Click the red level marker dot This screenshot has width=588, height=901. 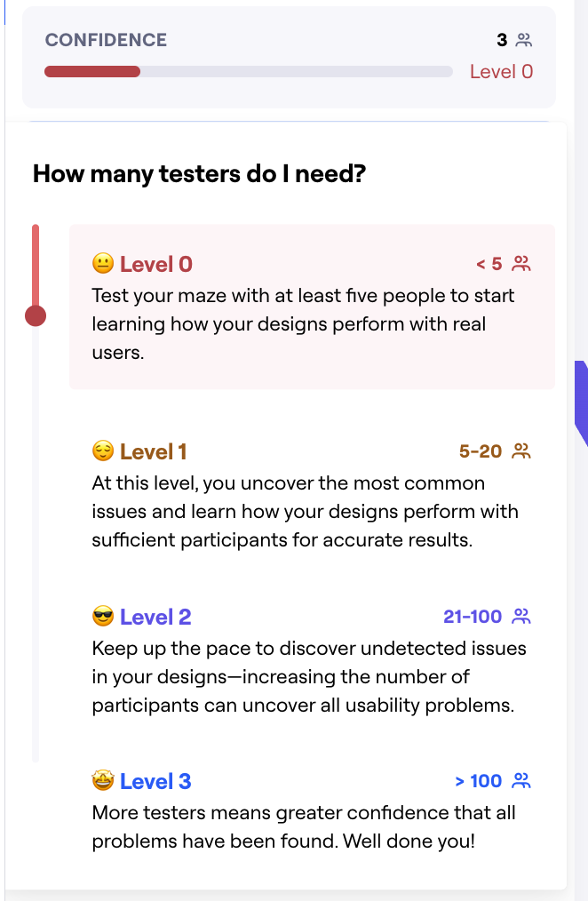(x=36, y=315)
